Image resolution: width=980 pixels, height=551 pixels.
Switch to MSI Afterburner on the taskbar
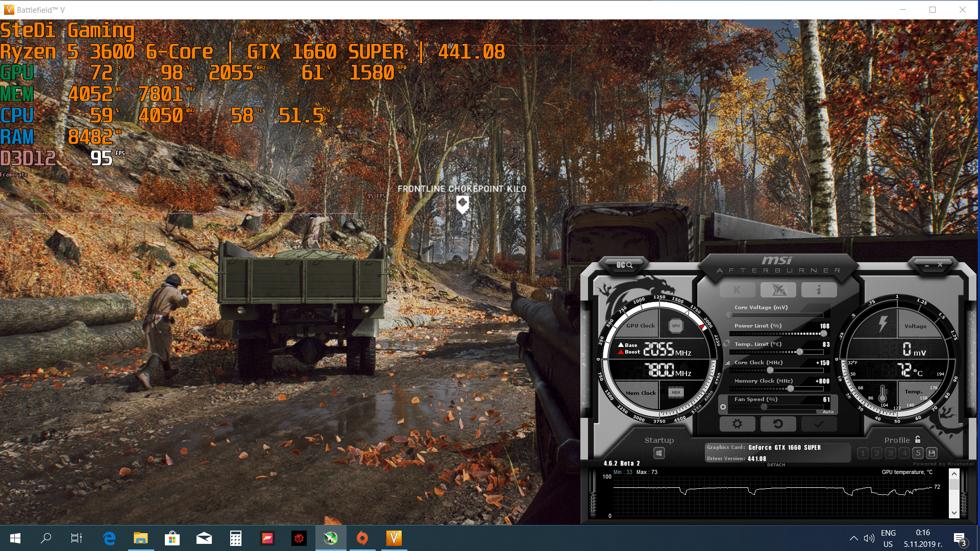(331, 538)
